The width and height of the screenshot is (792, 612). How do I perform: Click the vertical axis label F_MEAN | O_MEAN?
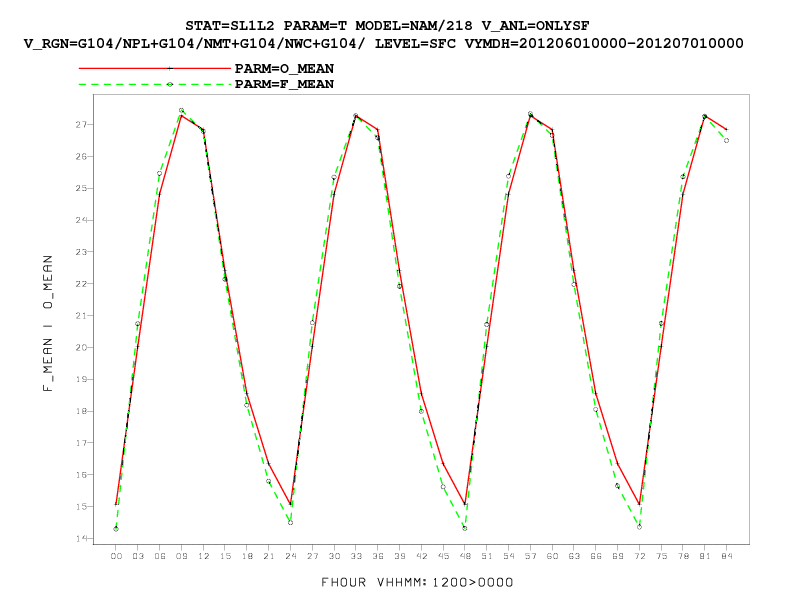[47, 324]
